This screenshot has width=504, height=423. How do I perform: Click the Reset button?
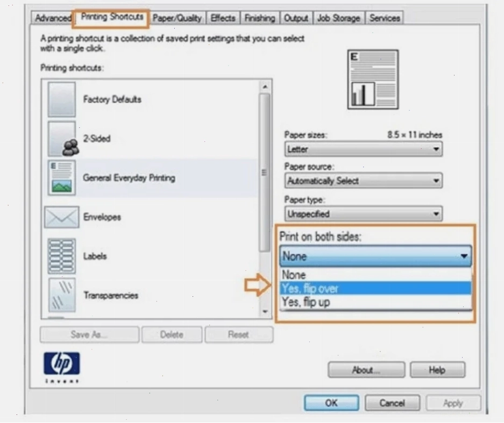point(239,335)
